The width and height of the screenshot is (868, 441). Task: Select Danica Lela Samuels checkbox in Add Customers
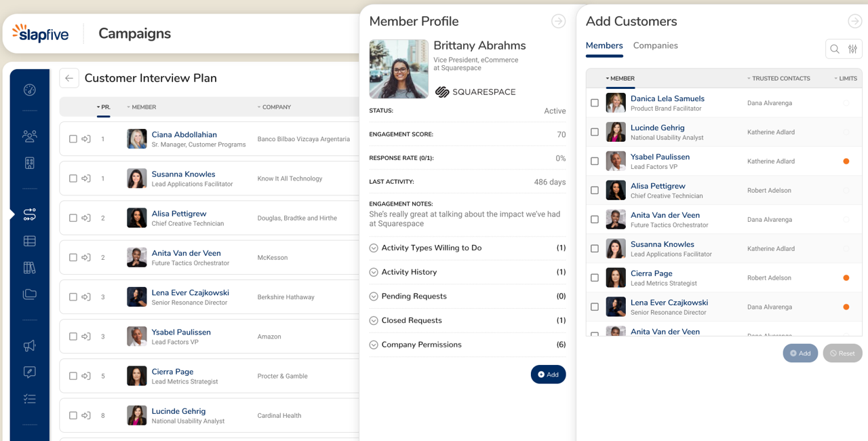point(595,103)
